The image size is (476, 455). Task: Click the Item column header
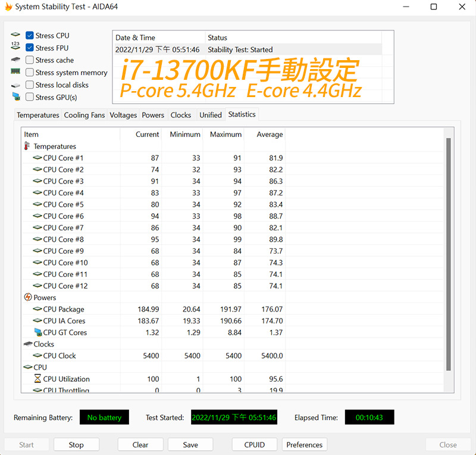[70, 135]
